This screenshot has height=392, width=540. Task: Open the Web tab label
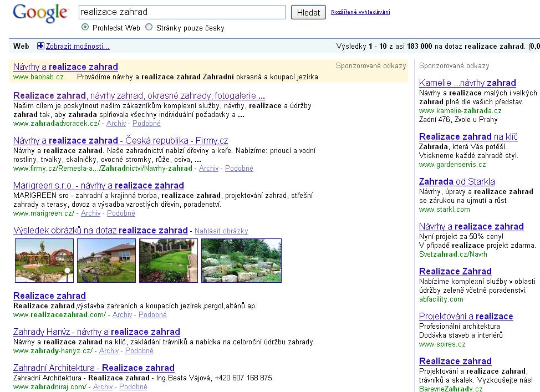tap(21, 46)
